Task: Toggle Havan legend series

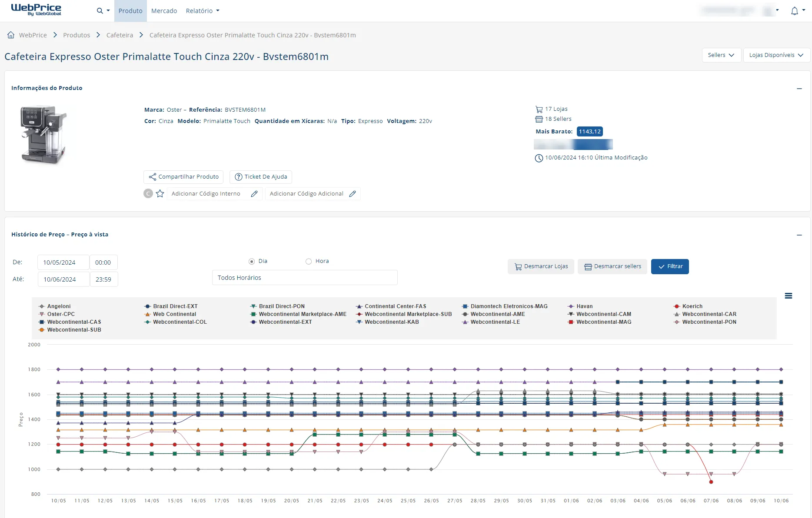Action: pyautogui.click(x=580, y=306)
